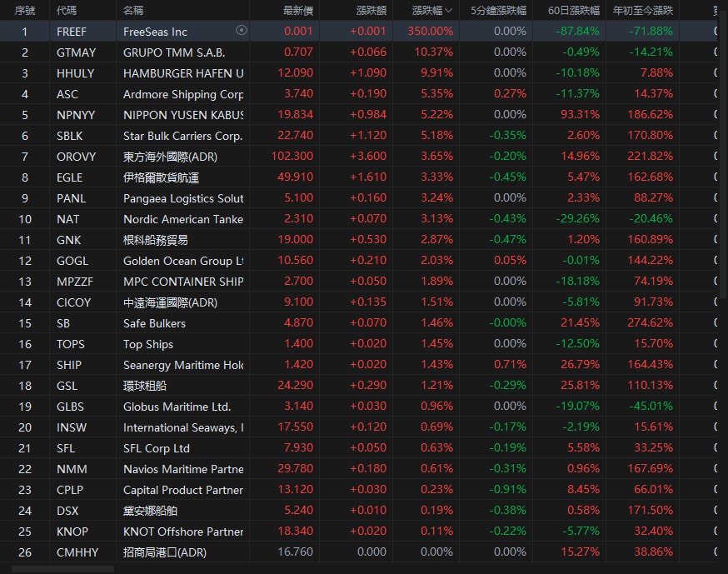Click the 350.00% change value for FREEF
Screen dimensions: 728x574
pos(431,31)
